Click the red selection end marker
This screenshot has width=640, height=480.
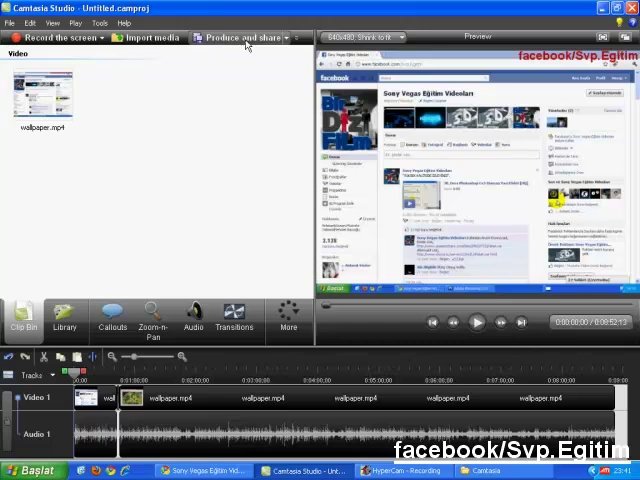click(x=83, y=371)
